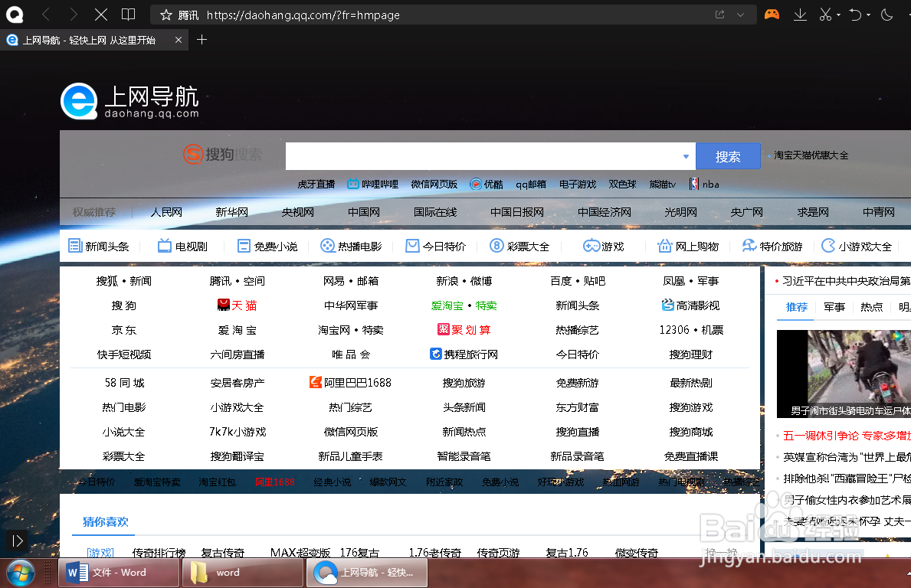The width and height of the screenshot is (911, 588).
Task: Switch to 文件 - Word taskbar window
Action: [x=119, y=573]
